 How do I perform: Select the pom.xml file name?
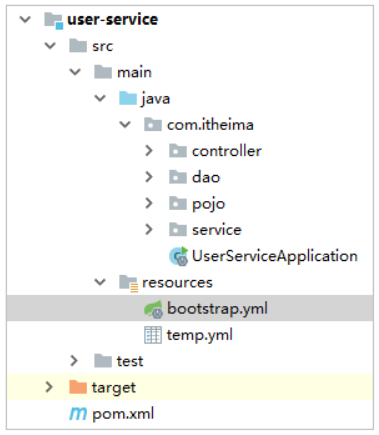point(123,414)
